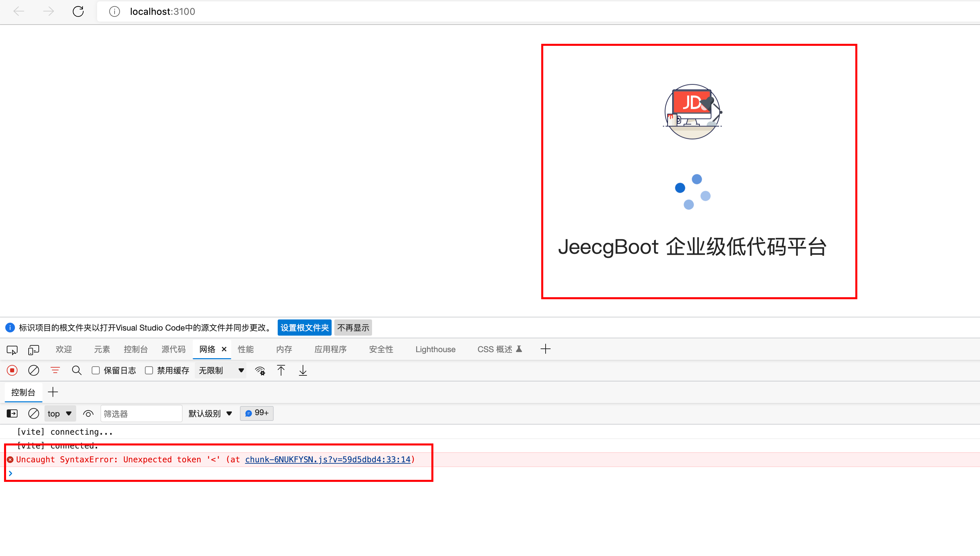Switch to the 元素 tab
980x556 pixels.
click(101, 349)
